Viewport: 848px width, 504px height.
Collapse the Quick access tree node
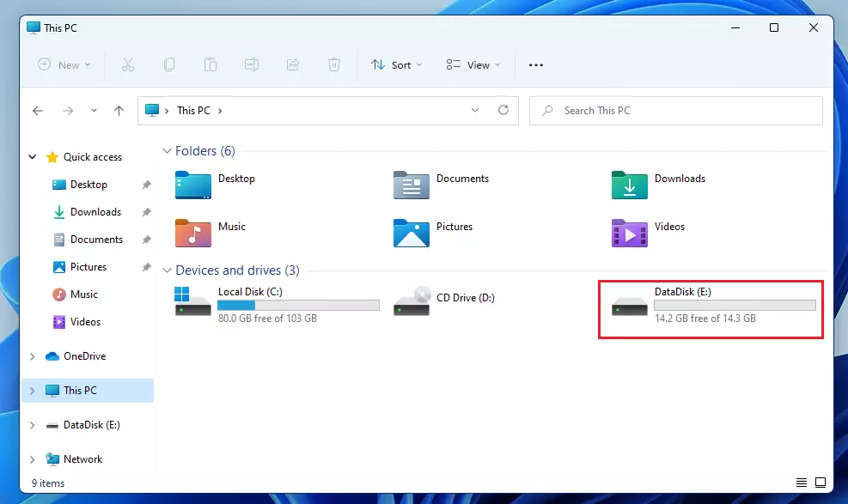point(33,157)
